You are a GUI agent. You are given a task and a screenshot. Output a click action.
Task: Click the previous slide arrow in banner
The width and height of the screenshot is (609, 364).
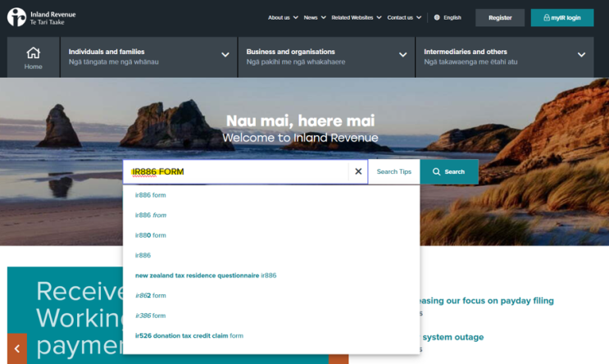[17, 348]
